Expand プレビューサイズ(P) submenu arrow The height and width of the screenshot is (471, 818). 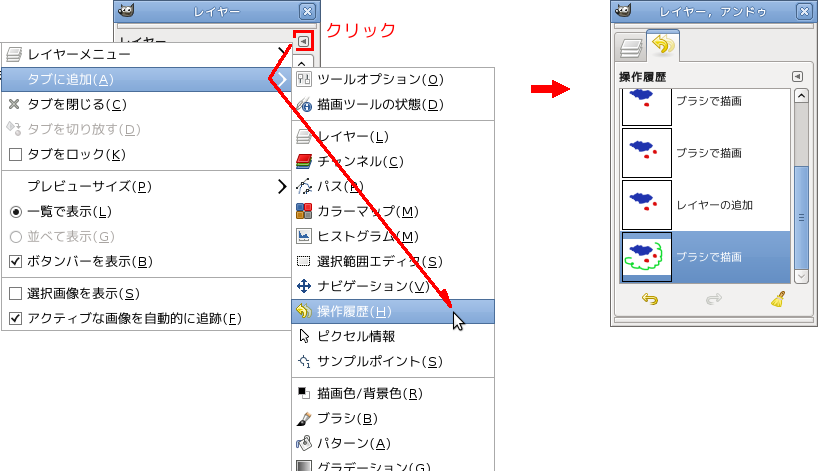(x=282, y=186)
